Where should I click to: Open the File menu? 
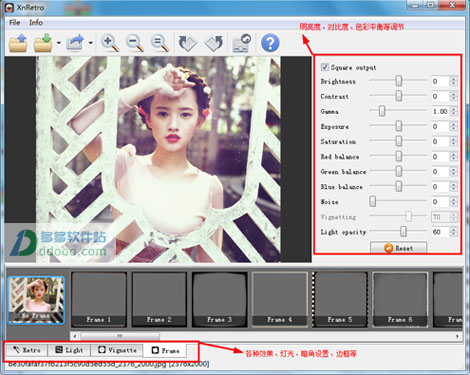(x=15, y=23)
